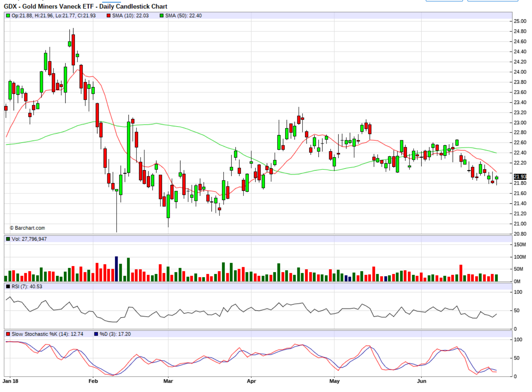Click the tallest dark blue volume bar in February

point(117,269)
